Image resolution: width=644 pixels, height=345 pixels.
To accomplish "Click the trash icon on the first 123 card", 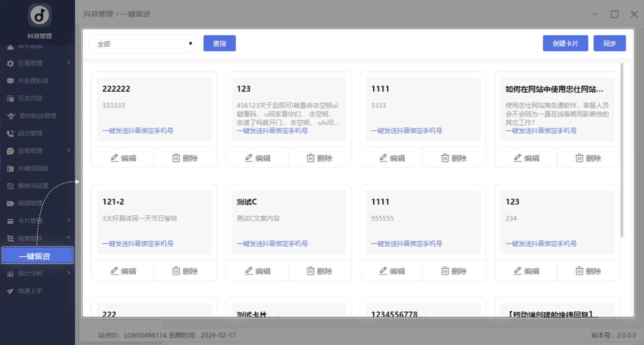I will pyautogui.click(x=311, y=158).
